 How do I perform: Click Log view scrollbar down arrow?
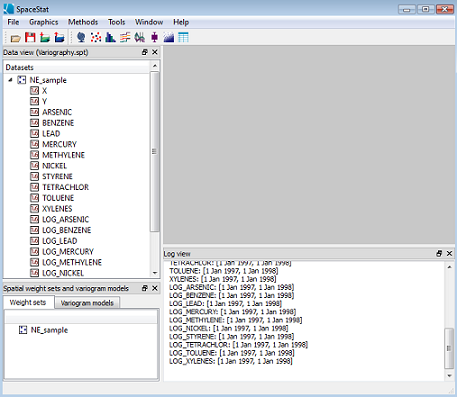[x=449, y=376]
